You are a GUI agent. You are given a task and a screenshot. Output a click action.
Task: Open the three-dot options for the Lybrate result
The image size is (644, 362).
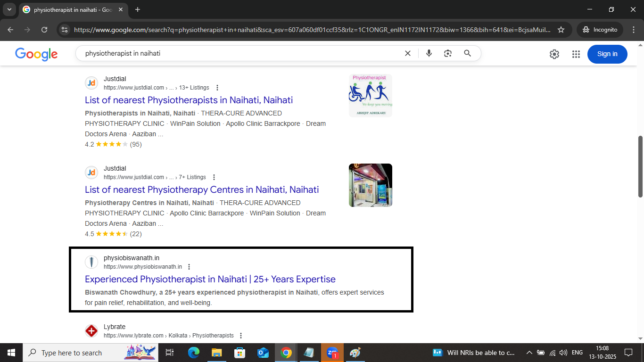240,335
